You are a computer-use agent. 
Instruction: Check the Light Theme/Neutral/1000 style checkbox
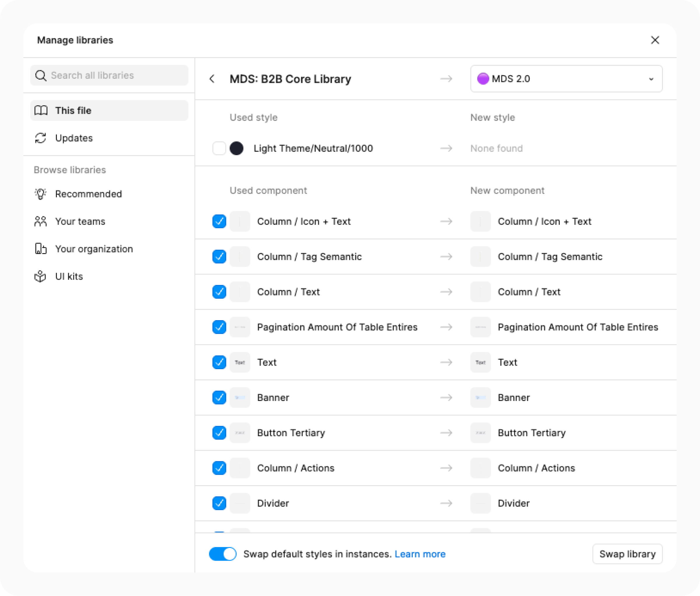(x=219, y=148)
